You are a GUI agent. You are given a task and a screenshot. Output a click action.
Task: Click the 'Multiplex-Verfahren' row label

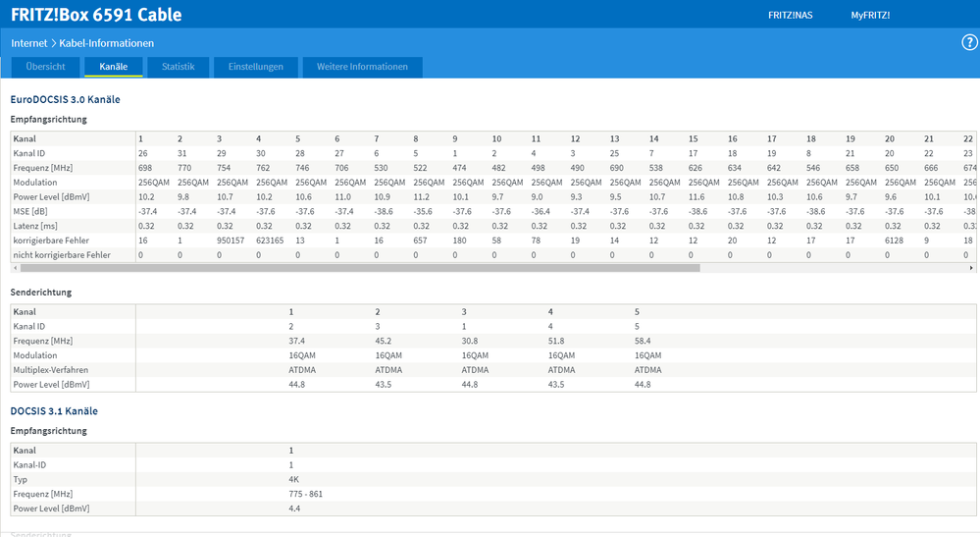[51, 370]
